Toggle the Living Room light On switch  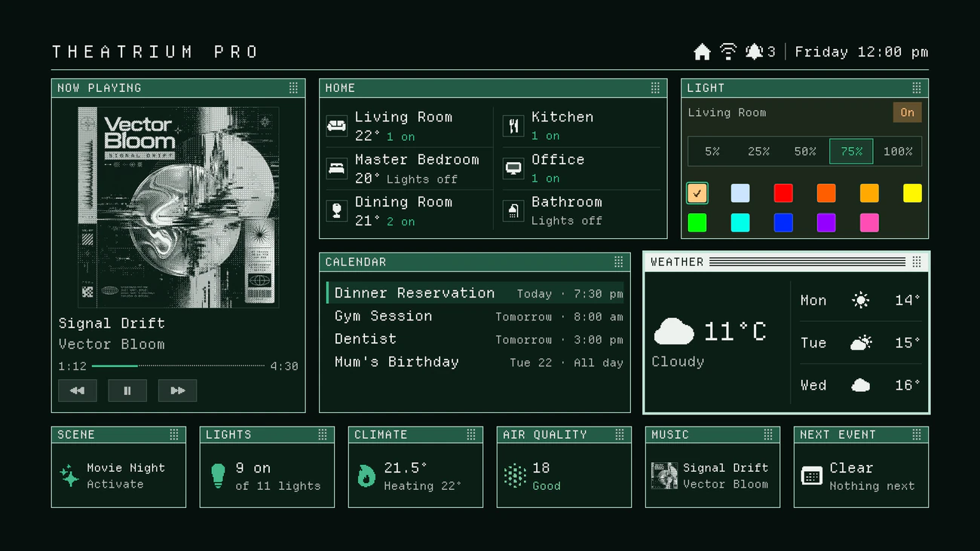click(907, 112)
